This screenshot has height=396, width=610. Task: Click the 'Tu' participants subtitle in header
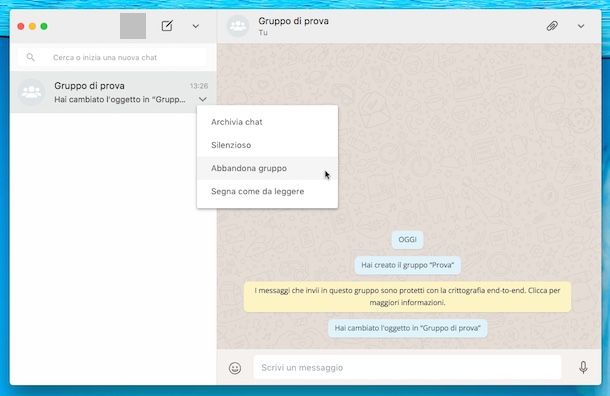263,33
